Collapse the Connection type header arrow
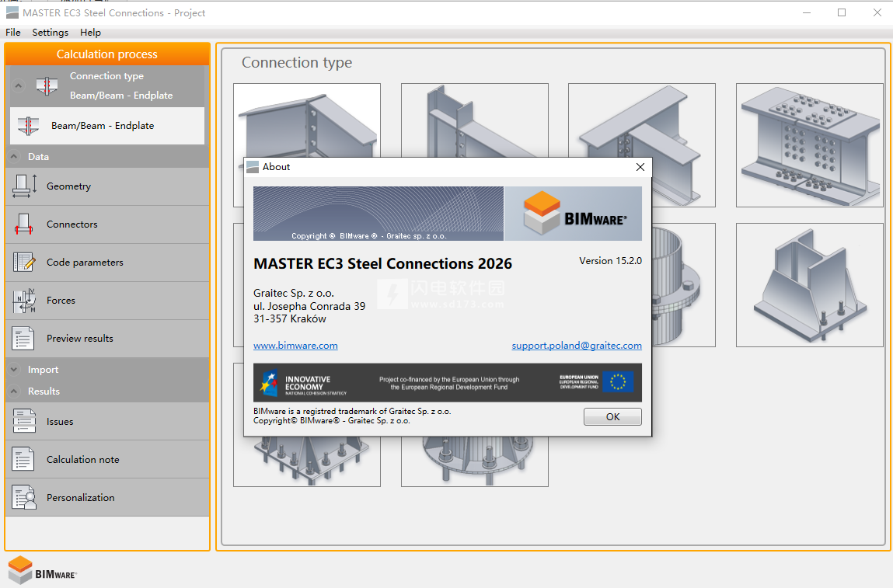The image size is (893, 588). [x=19, y=85]
